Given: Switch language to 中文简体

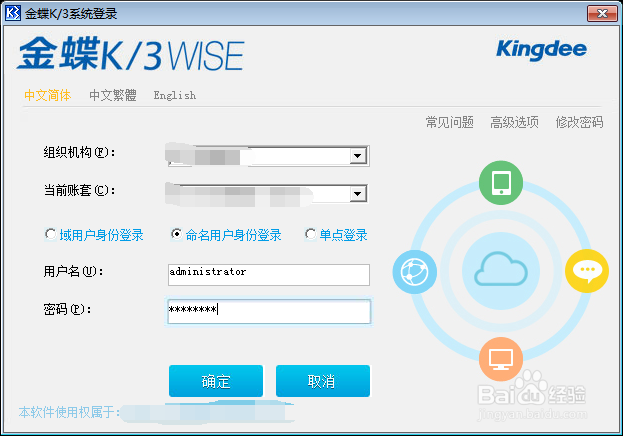Looking at the screenshot, I should (48, 95).
